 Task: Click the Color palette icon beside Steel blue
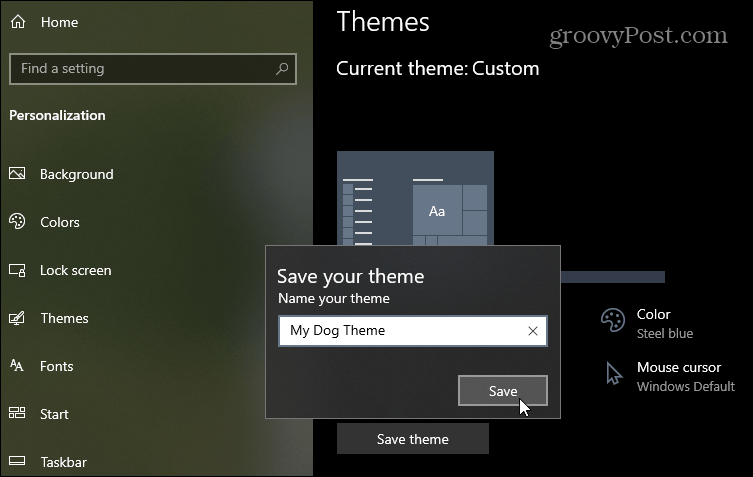point(613,320)
